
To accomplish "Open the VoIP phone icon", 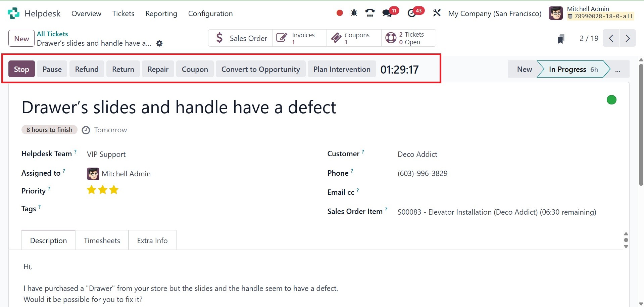I will coord(370,13).
